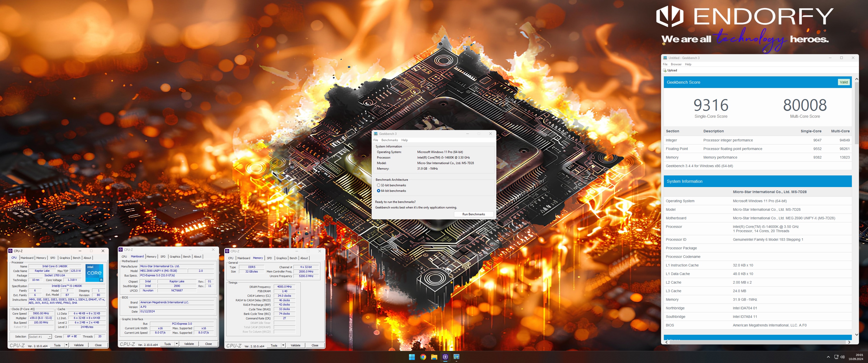868x363 pixels.
Task: Open the Benchmarks menu in Geekbench launcher
Action: coord(390,140)
